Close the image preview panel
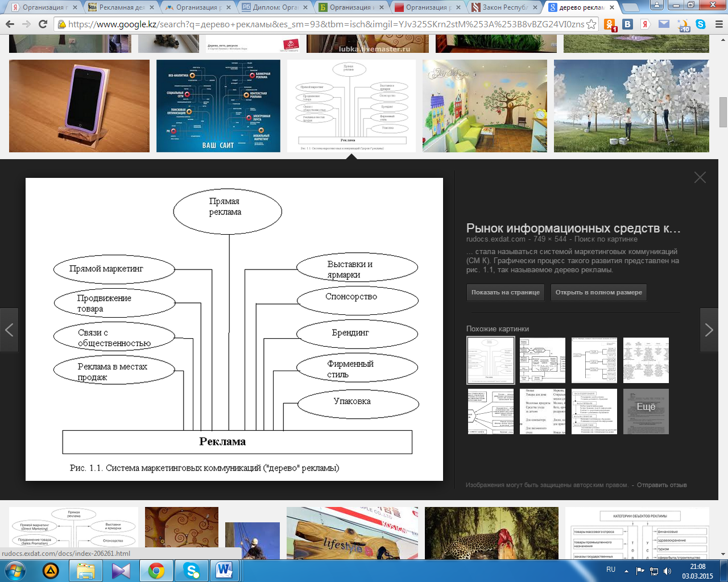The height and width of the screenshot is (582, 728). tap(700, 177)
